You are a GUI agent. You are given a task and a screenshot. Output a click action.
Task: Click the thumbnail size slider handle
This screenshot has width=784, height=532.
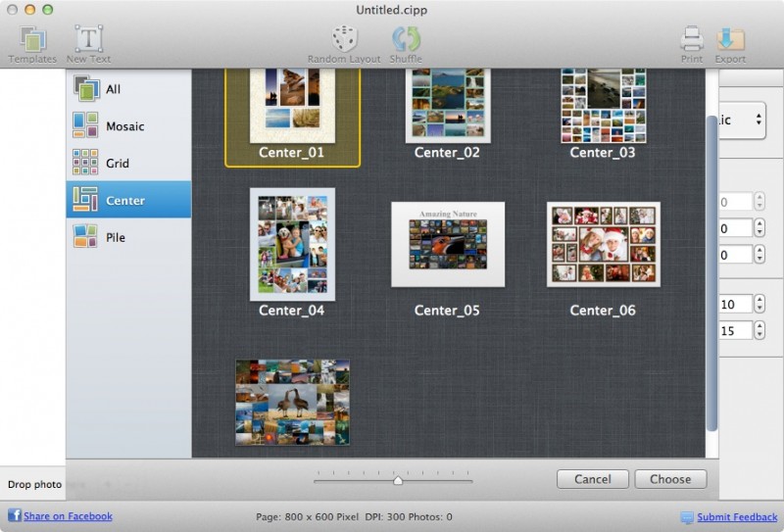(398, 480)
